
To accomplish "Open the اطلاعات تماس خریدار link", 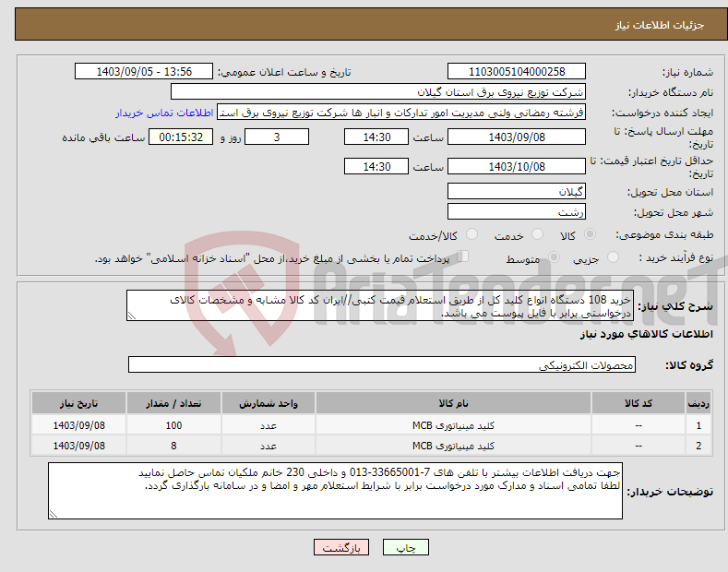I will coord(164,113).
